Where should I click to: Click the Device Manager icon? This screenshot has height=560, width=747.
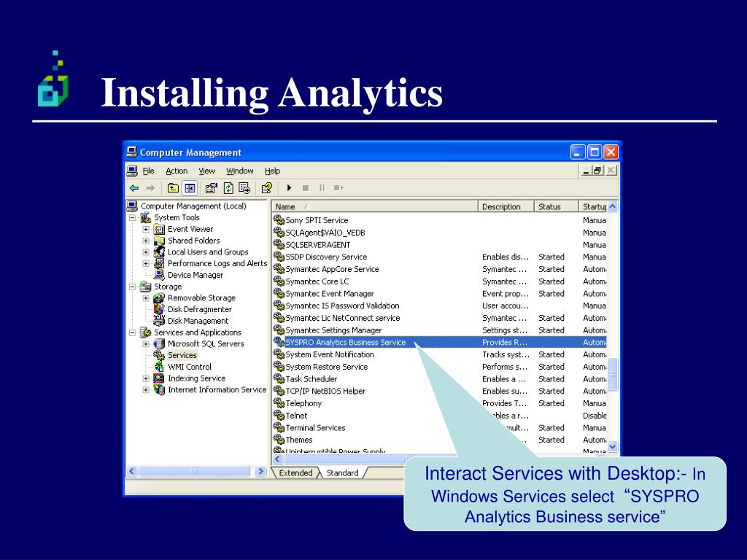[x=159, y=275]
